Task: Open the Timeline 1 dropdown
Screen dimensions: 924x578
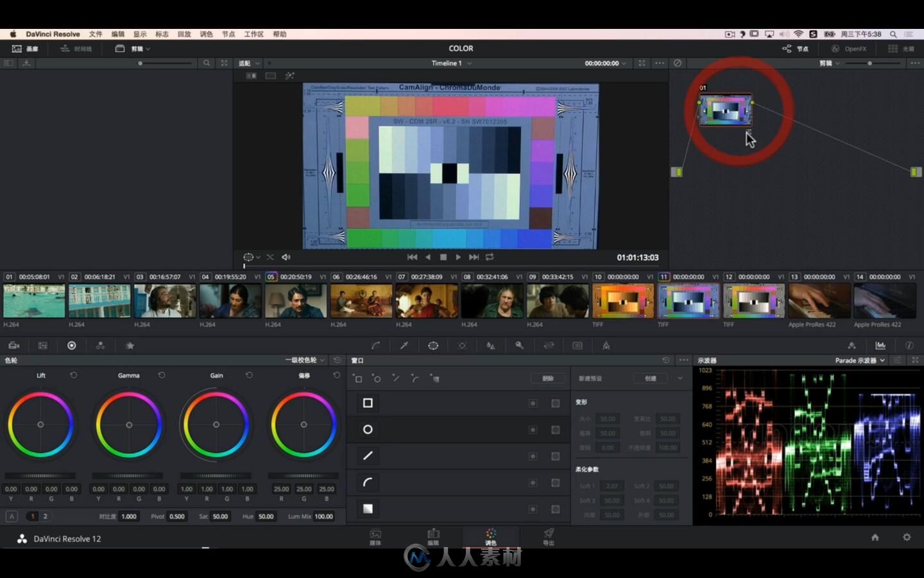Action: tap(452, 63)
